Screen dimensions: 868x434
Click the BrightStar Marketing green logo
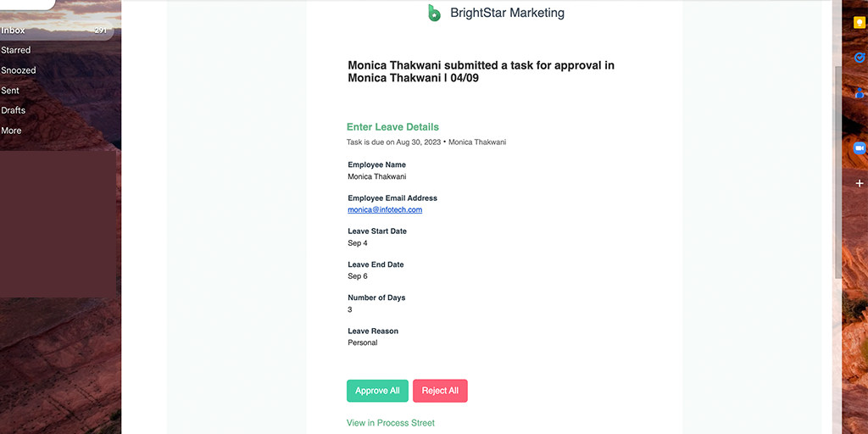click(x=434, y=13)
